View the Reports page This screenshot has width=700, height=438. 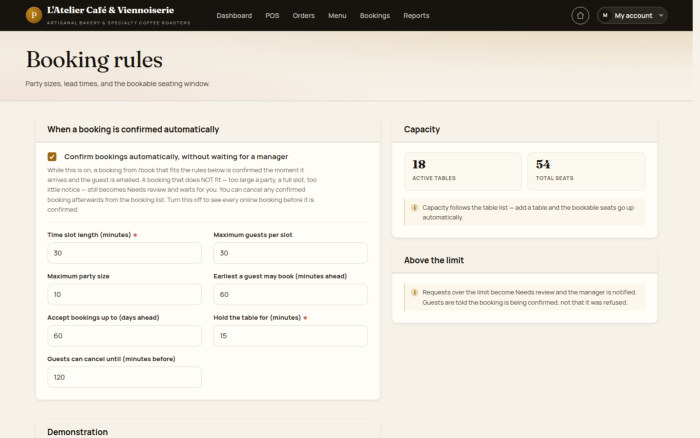pos(416,16)
